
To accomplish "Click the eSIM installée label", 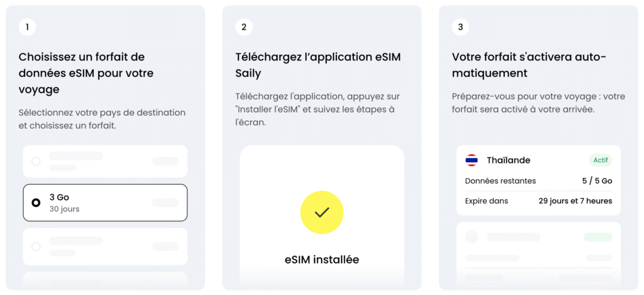I will pos(321,260).
